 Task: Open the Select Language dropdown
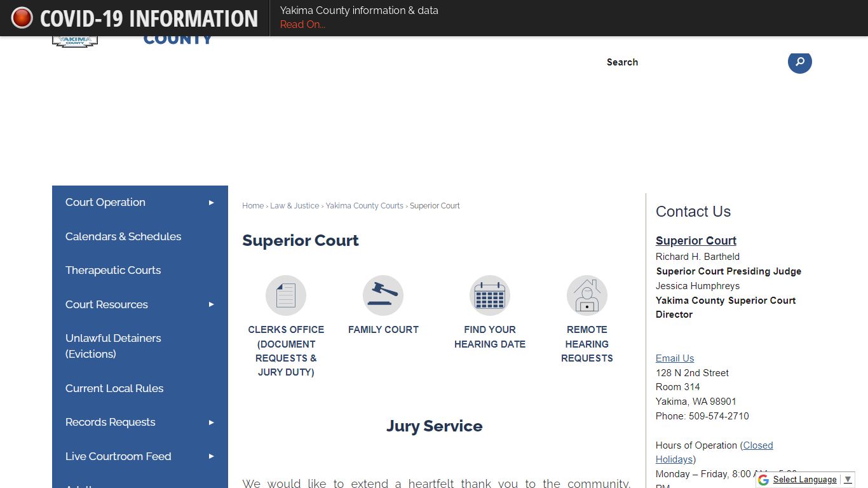[x=812, y=480]
